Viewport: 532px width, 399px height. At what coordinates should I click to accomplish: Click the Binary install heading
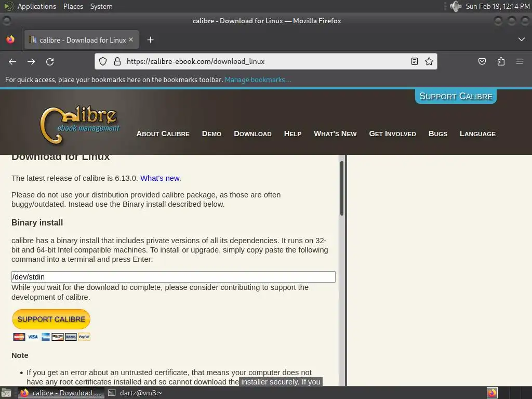37,222
